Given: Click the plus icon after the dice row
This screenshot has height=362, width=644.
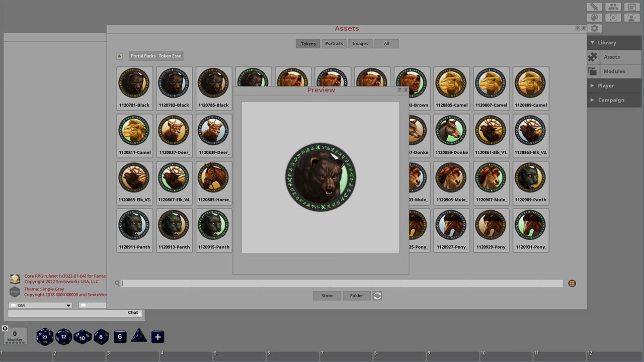Looking at the screenshot, I should point(157,336).
